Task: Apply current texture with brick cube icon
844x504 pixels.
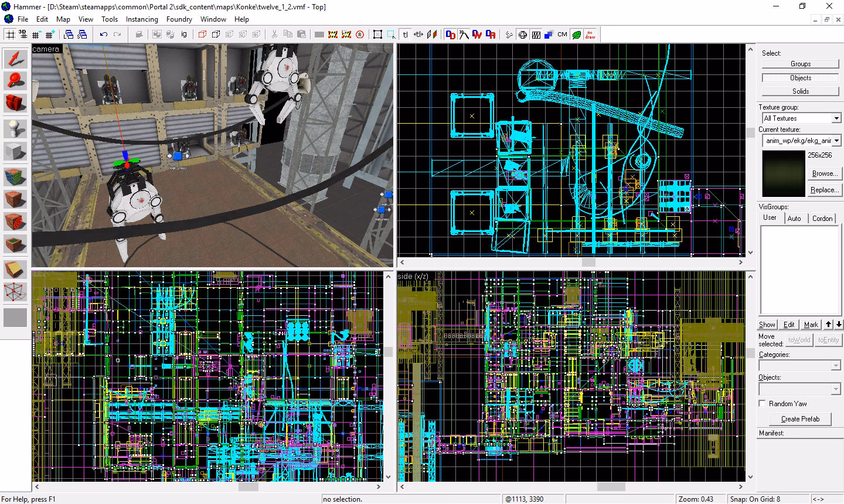Action: coord(15,199)
